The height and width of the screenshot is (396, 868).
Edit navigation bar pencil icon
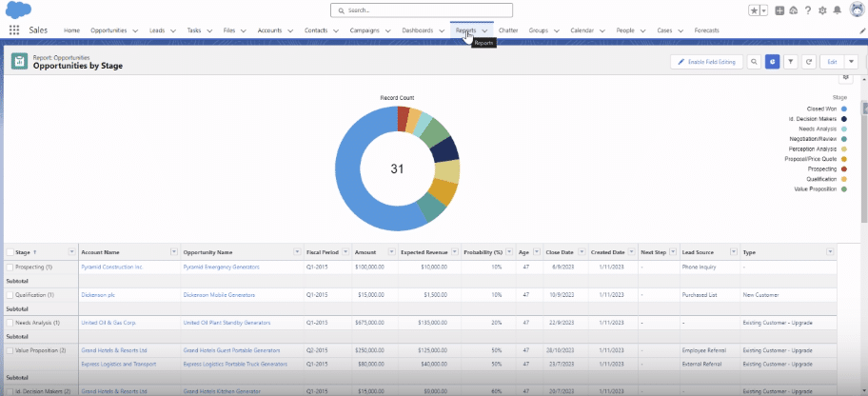point(862,31)
